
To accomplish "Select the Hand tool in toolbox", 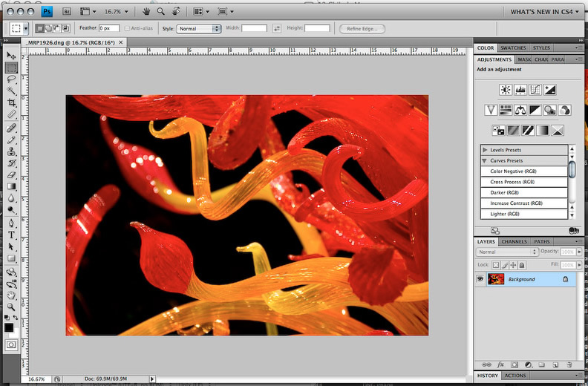I will click(11, 295).
